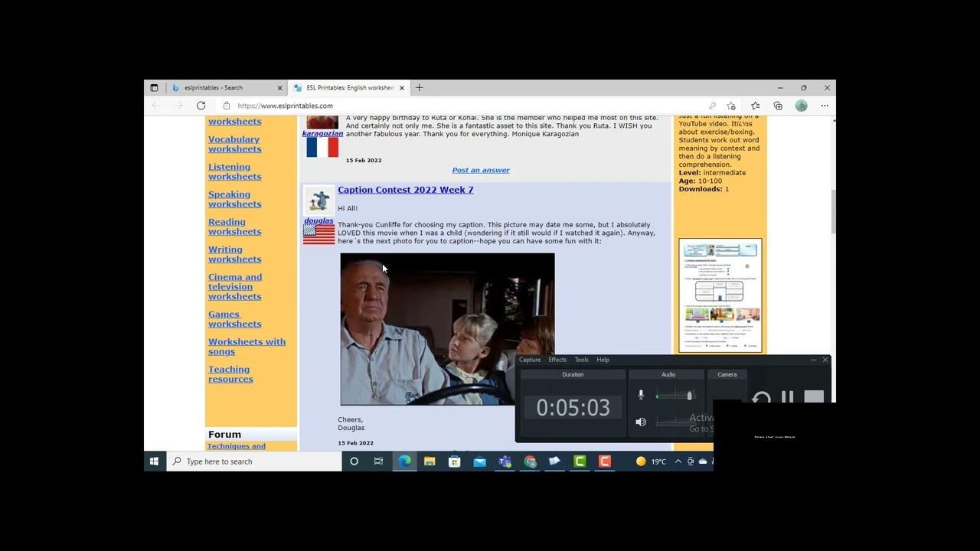The height and width of the screenshot is (551, 980).
Task: Open weather widget showing 19°C
Action: [652, 461]
